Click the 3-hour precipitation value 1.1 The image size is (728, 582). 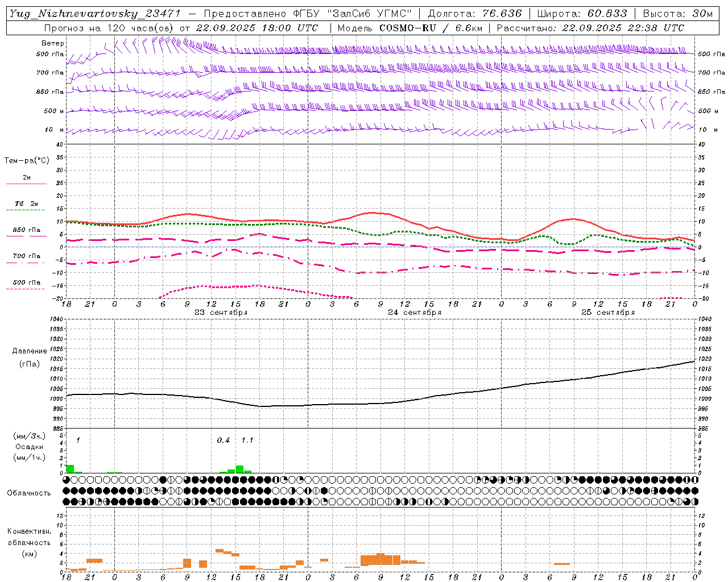tap(247, 440)
